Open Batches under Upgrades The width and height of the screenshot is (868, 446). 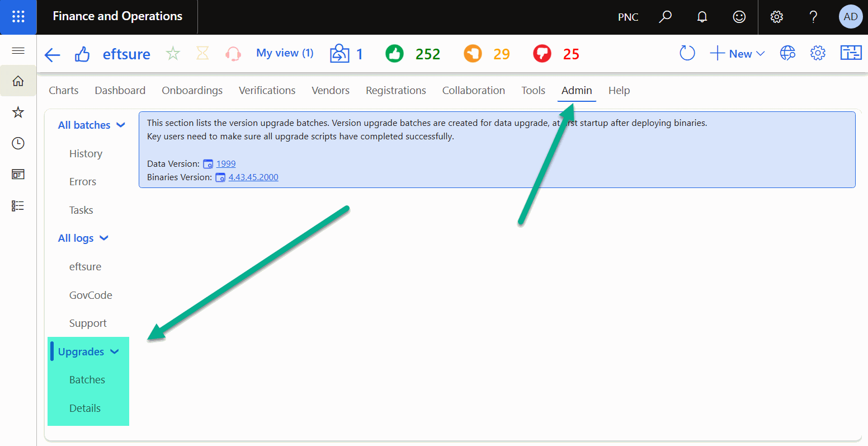click(x=87, y=380)
